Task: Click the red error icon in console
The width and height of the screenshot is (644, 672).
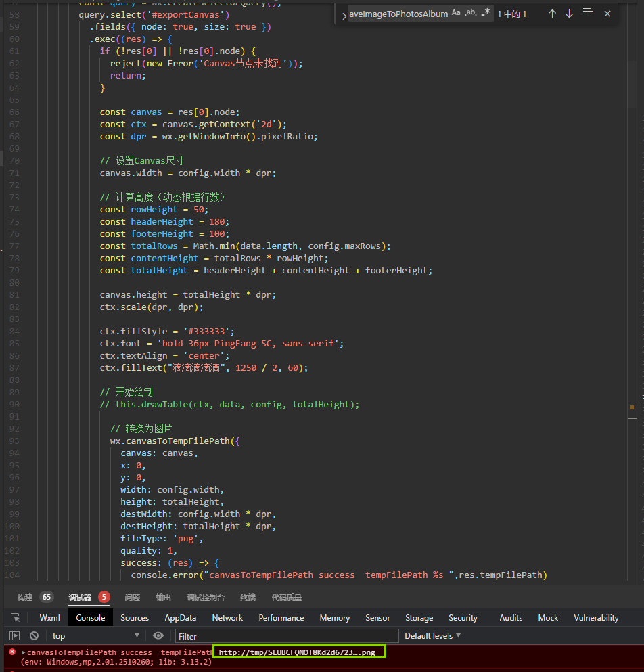Action: coord(12,652)
